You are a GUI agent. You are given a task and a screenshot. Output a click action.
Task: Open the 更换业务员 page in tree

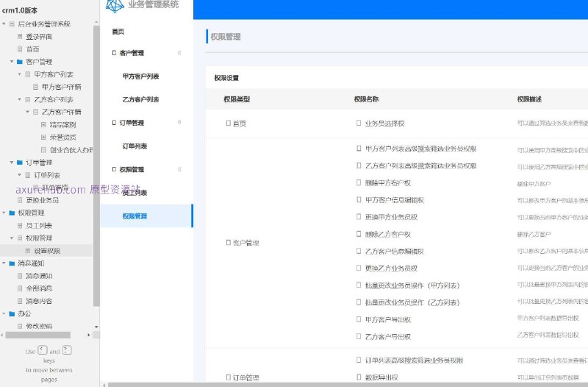pos(43,200)
